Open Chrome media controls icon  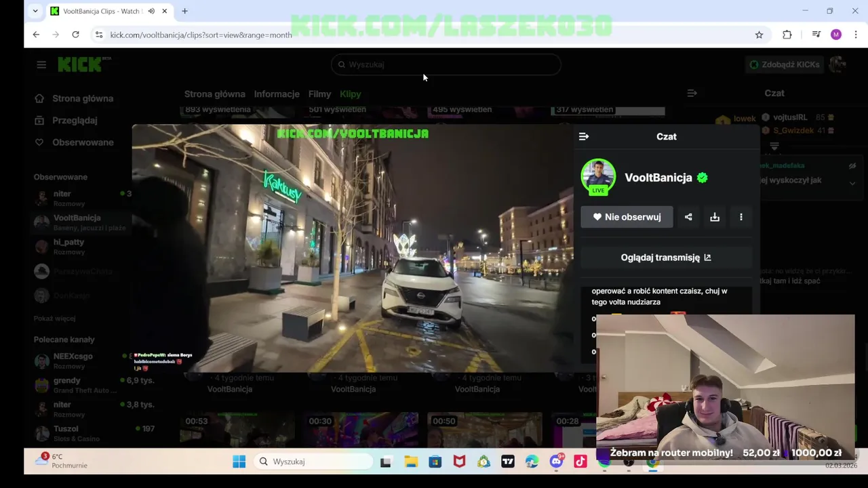pos(816,35)
